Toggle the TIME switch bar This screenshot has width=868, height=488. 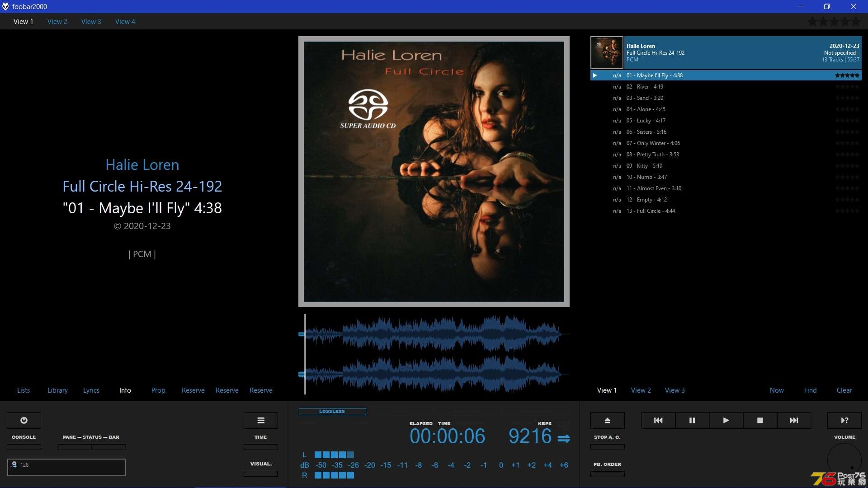(261, 447)
